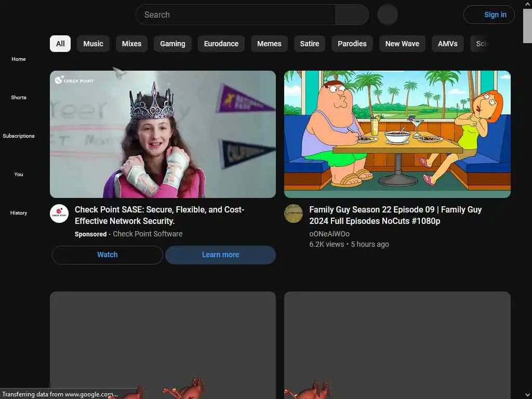532x399 pixels.
Task: Select the Music filter chip
Action: 93,44
